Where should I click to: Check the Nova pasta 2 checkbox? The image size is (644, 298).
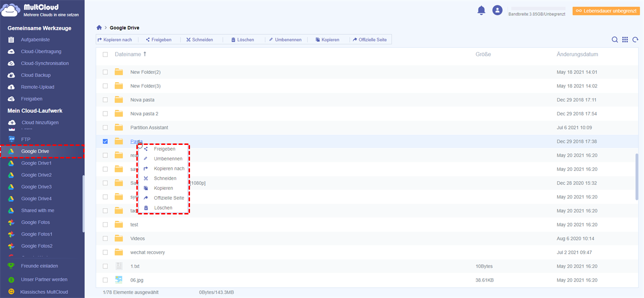[105, 114]
